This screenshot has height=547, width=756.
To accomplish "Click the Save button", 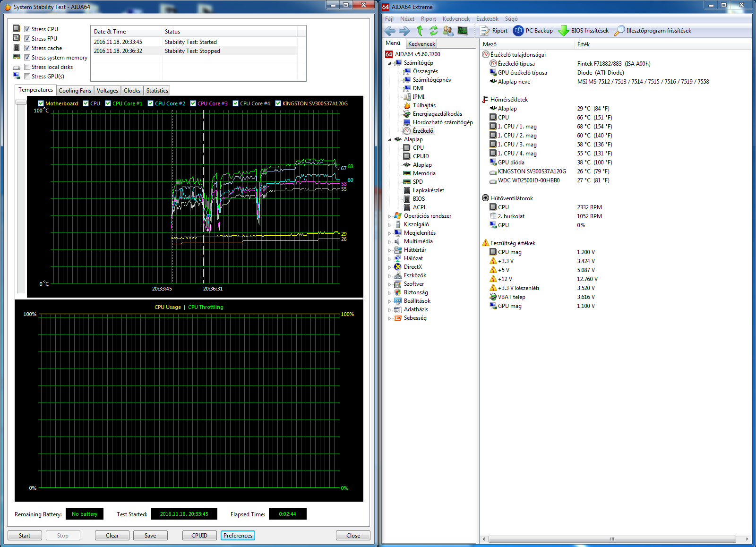I will [x=150, y=535].
